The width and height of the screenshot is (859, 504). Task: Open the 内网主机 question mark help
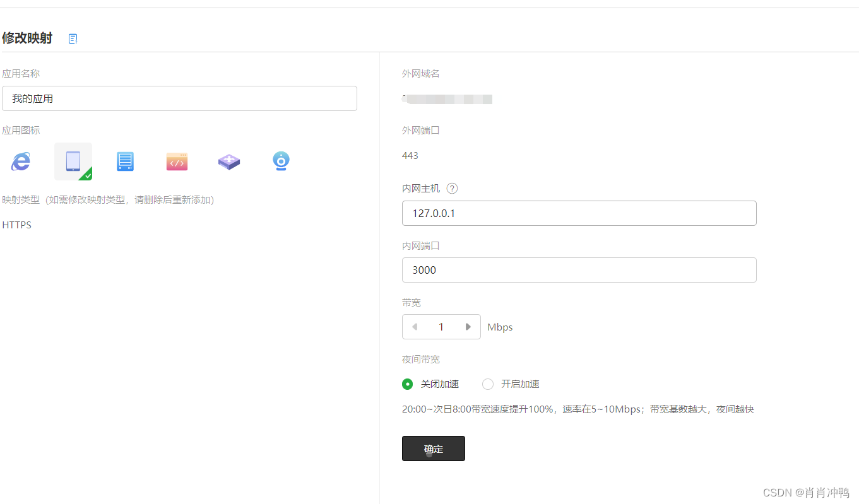(x=452, y=188)
